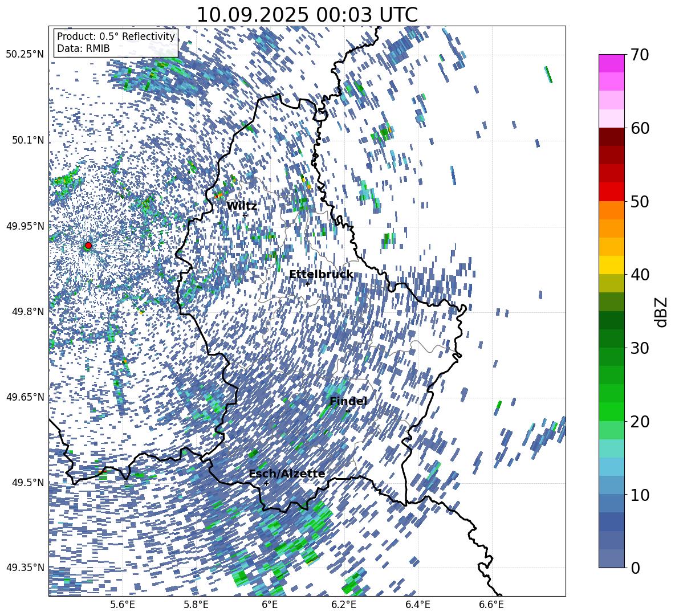Pick the yellow swatch just above 40 dBZ
Screen dimensions: 675x616
click(x=611, y=265)
